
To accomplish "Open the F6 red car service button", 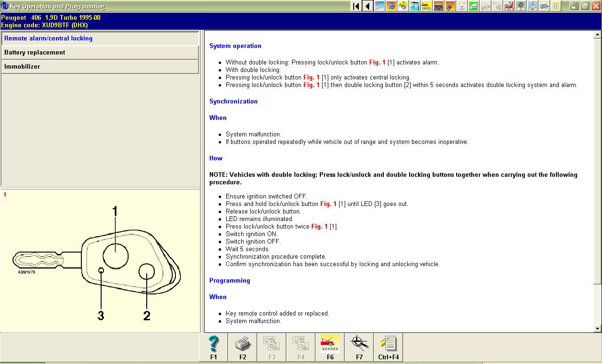I will [x=330, y=348].
